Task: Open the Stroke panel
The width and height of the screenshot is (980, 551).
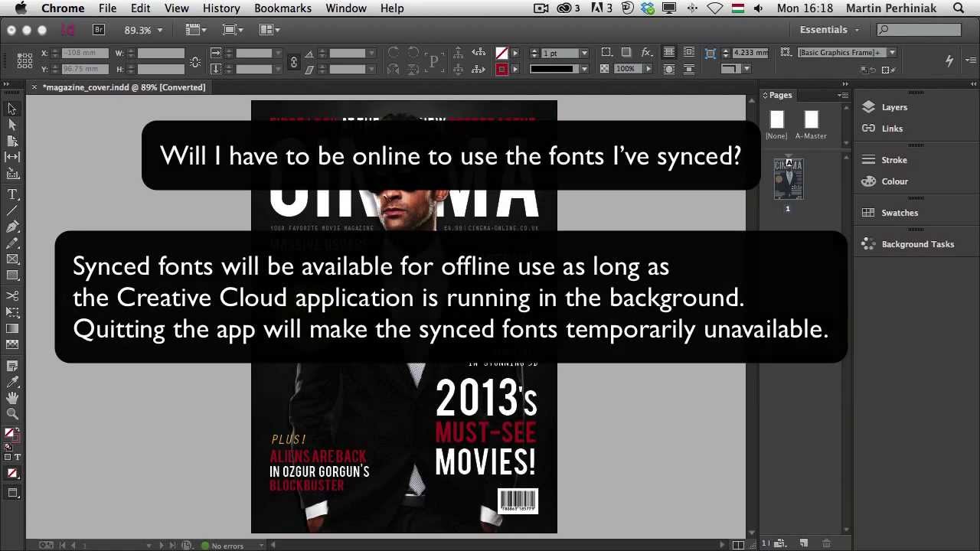Action: [x=894, y=160]
